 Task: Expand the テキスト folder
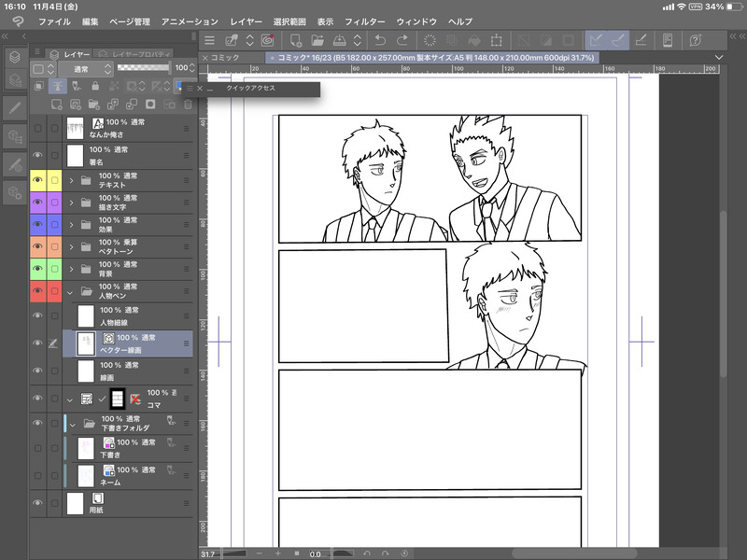click(71, 180)
